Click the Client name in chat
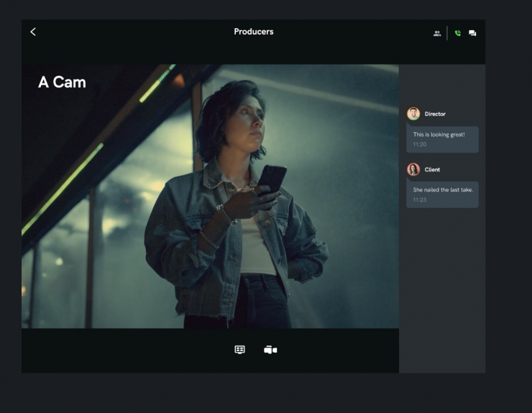Viewport: 532px width, 413px height. click(x=432, y=170)
